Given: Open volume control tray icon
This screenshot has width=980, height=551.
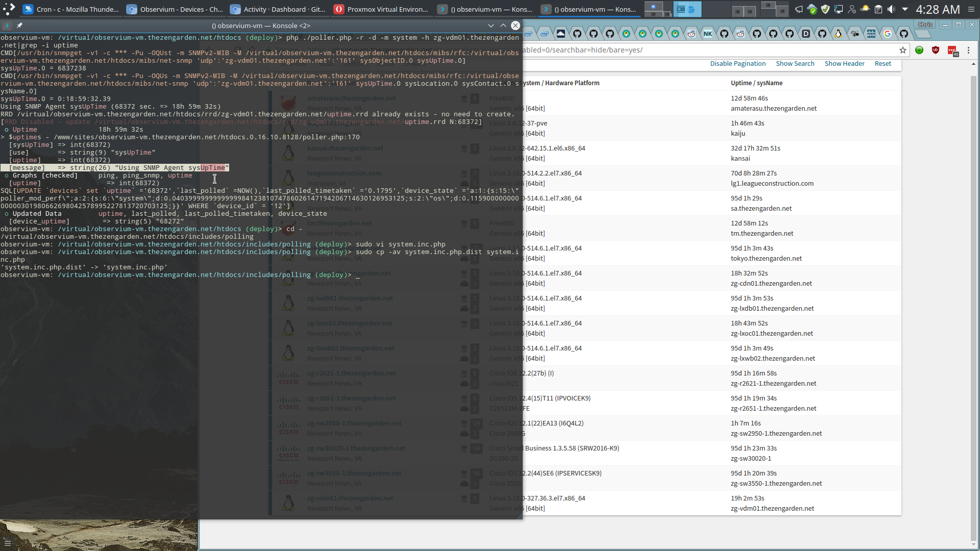Looking at the screenshot, I should pos(891,9).
